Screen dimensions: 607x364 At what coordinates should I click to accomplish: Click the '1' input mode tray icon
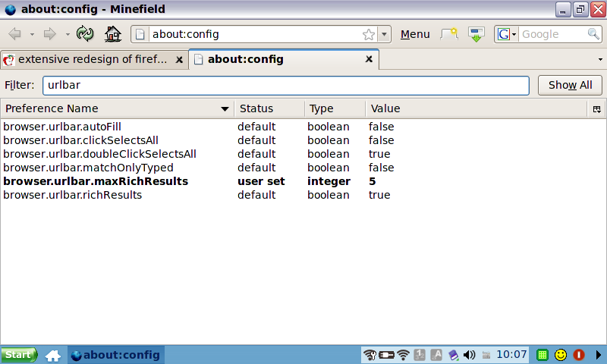coord(420,355)
